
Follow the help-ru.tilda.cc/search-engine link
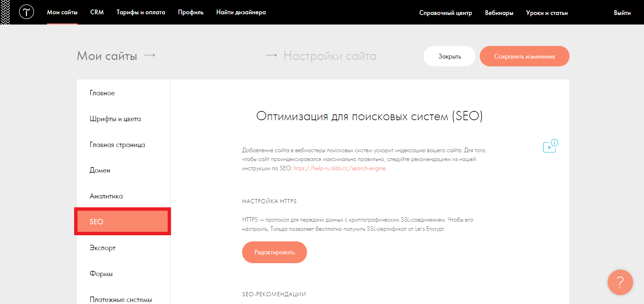tap(340, 168)
